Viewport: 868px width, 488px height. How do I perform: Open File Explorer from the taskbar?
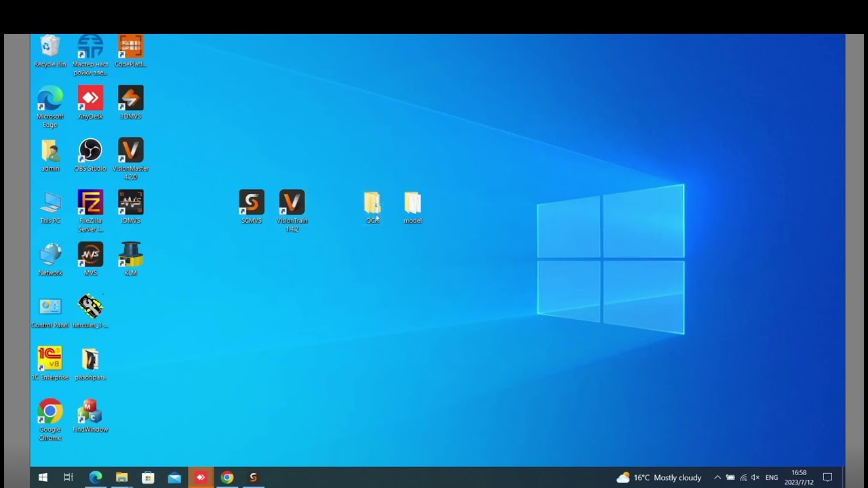pyautogui.click(x=122, y=477)
